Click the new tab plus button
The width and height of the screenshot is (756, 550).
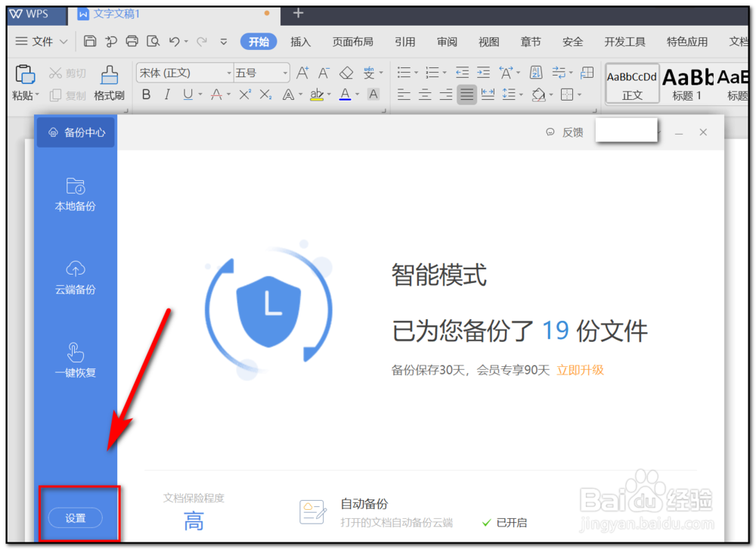click(x=298, y=13)
